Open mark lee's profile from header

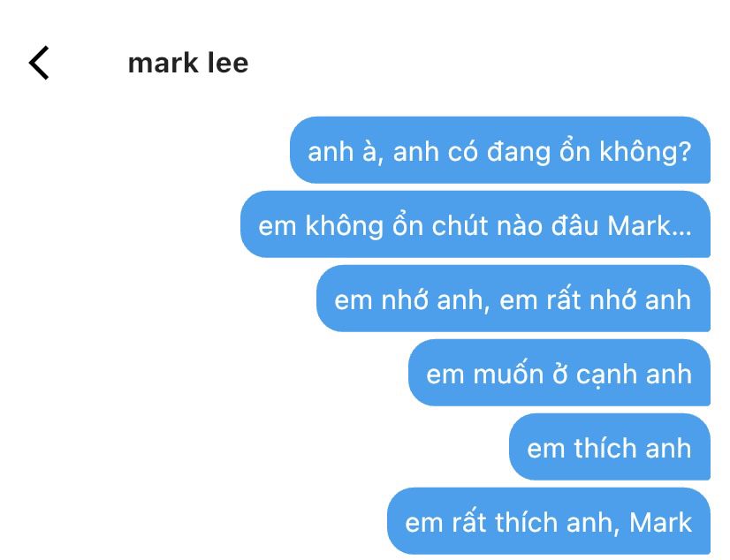point(188,64)
